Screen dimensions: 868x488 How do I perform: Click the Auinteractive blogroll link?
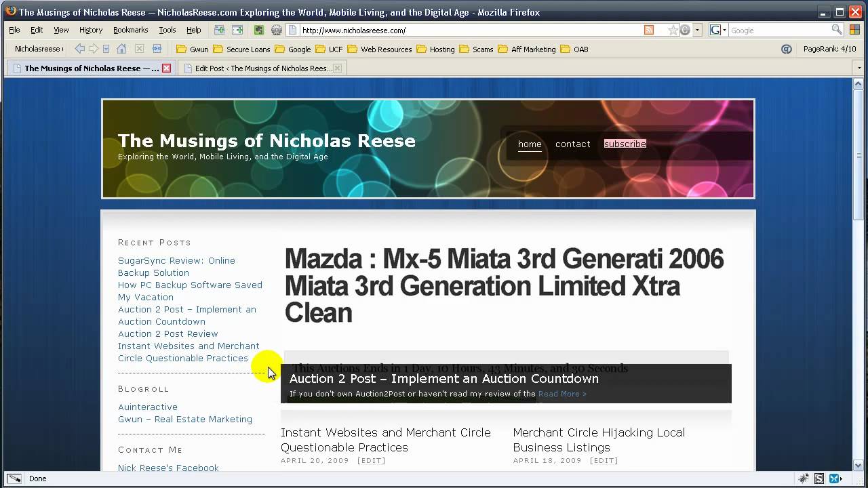click(148, 407)
